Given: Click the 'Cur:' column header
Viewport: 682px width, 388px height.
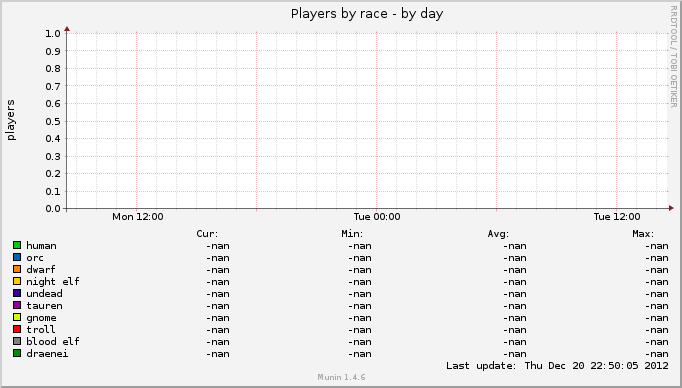Looking at the screenshot, I should [207, 234].
